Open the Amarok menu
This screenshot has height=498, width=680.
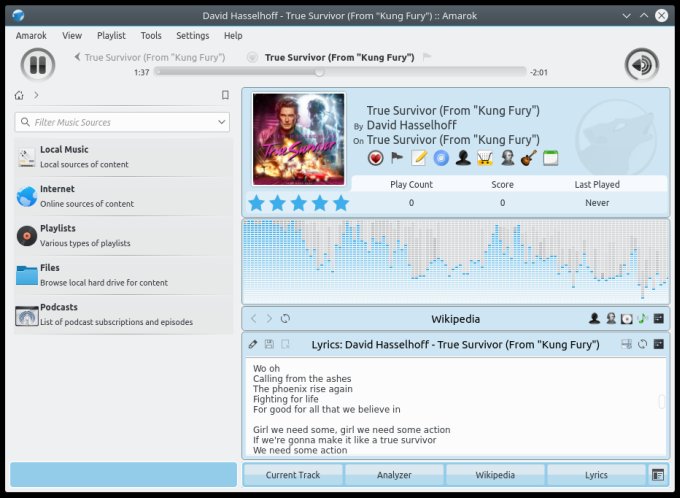pyautogui.click(x=31, y=36)
